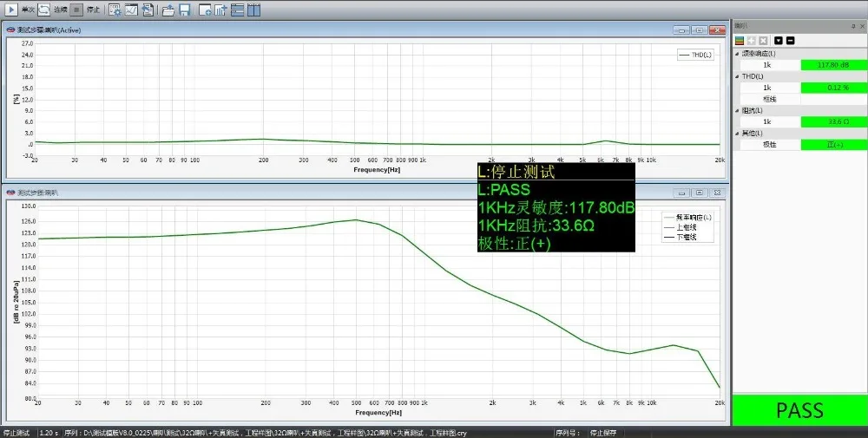Screen dimensions: 868x438
Task: Collapse the THD(L) group
Action: [x=737, y=76]
